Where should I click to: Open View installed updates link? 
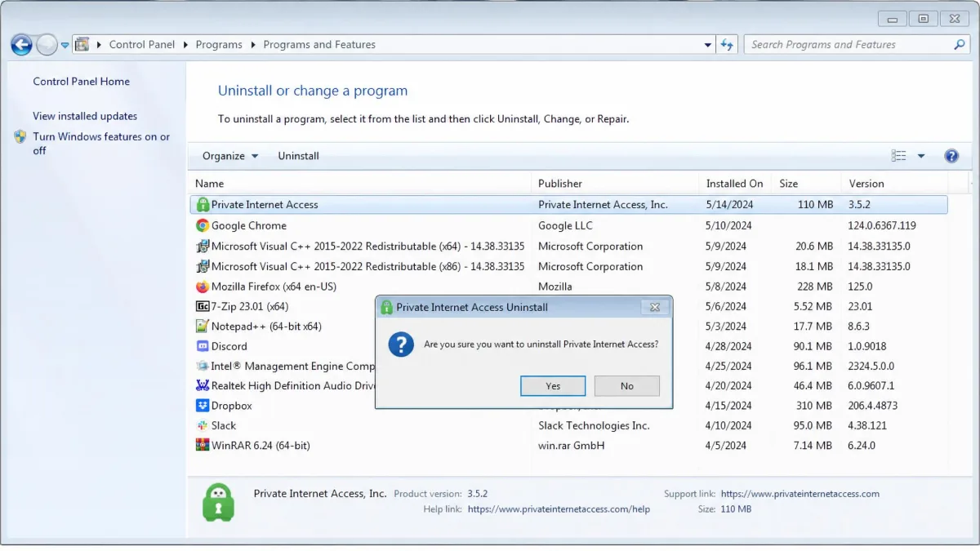85,116
